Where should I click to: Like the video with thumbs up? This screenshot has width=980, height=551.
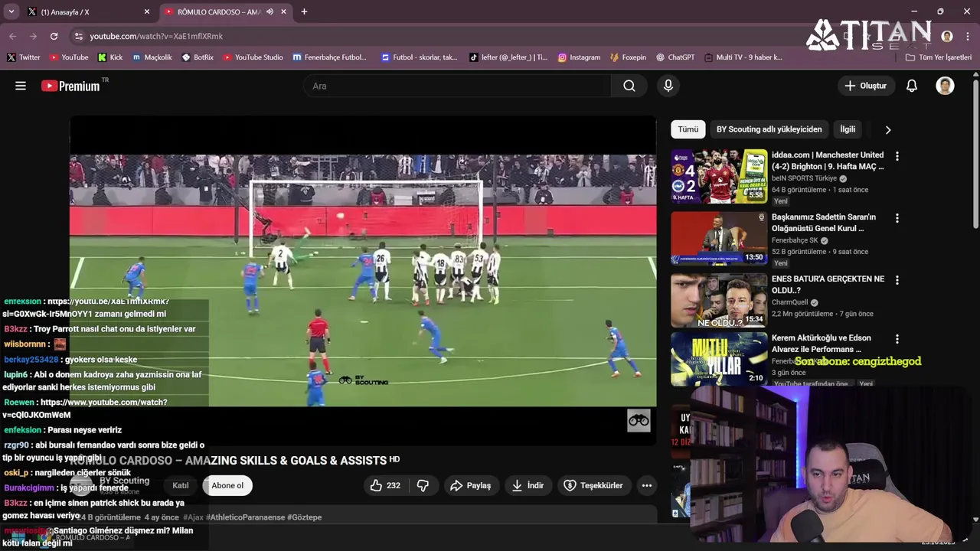[386, 485]
